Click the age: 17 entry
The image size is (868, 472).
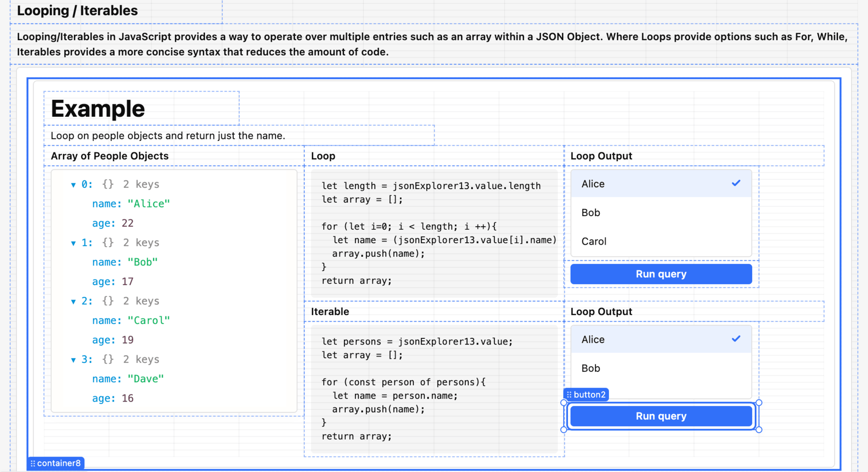coord(112,282)
